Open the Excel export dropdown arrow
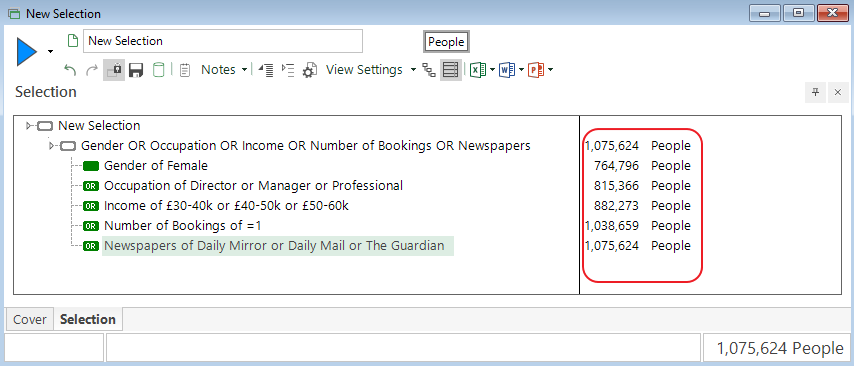Image resolution: width=854 pixels, height=366 pixels. point(492,70)
